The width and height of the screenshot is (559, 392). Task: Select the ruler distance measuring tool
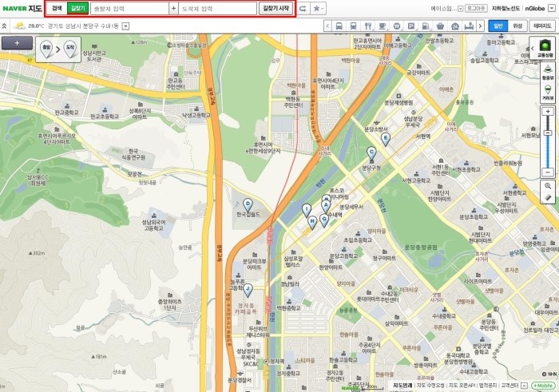(x=548, y=198)
